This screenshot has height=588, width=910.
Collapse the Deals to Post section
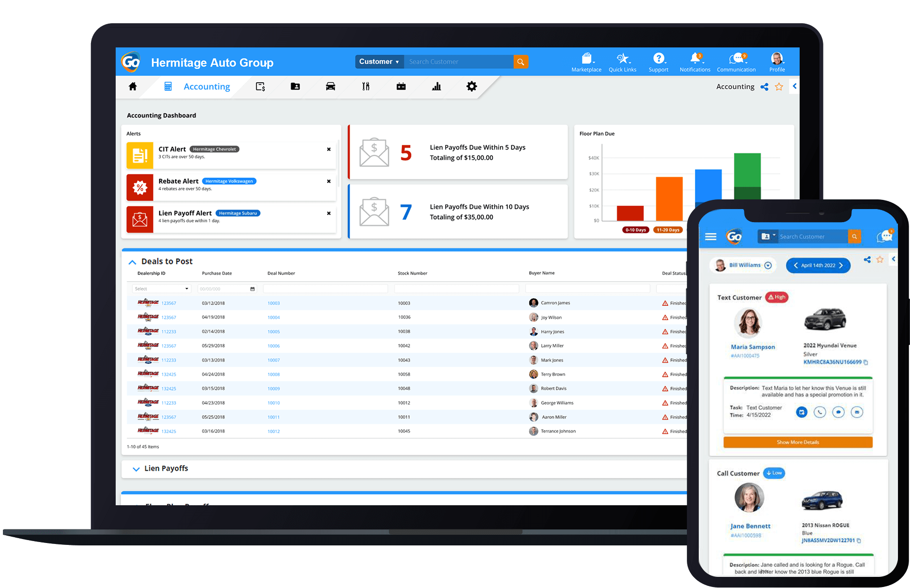click(132, 262)
